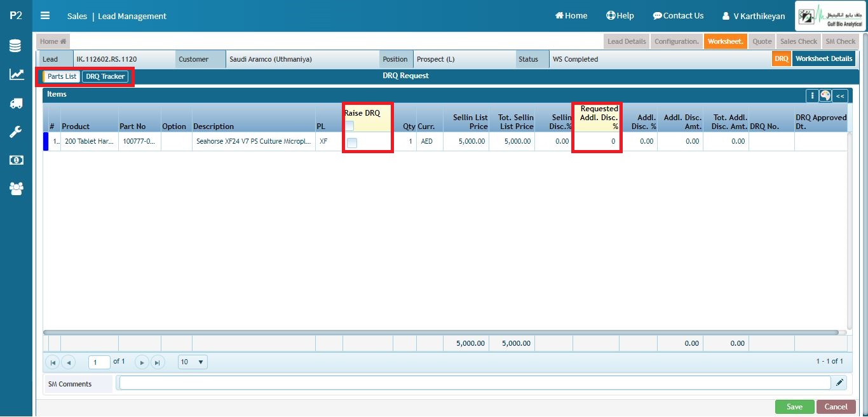Open the wrench service sidebar icon
Screen dimensions: 868x417
(16, 132)
